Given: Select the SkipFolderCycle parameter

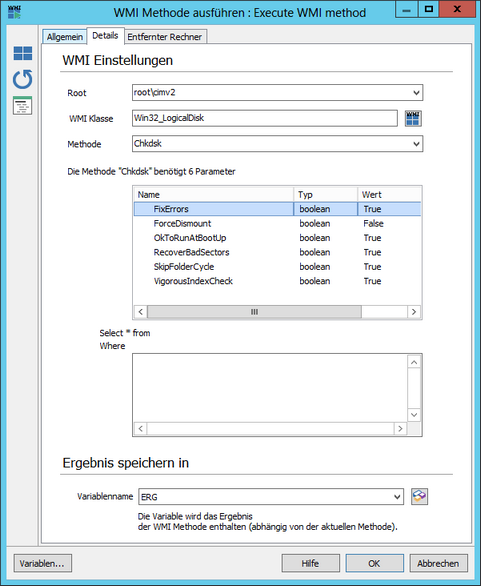Looking at the screenshot, I should tap(277, 266).
